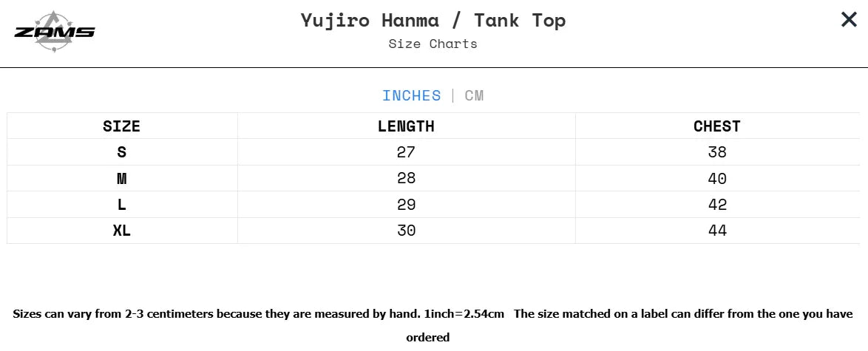Viewport: 868px width, 351px height.
Task: Click the chest value 40
Action: click(717, 178)
